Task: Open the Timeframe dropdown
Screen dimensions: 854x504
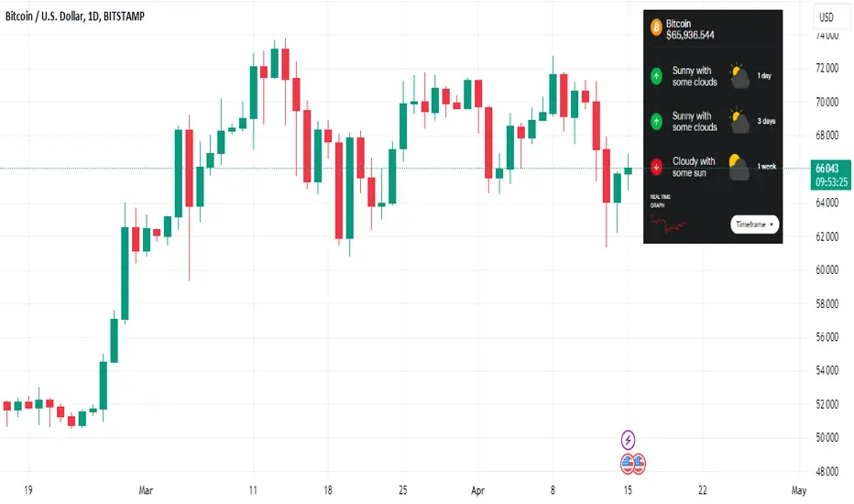Action: [x=754, y=225]
